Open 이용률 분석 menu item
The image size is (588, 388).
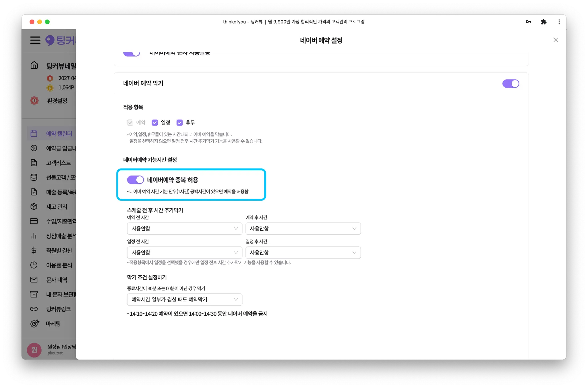coord(59,265)
